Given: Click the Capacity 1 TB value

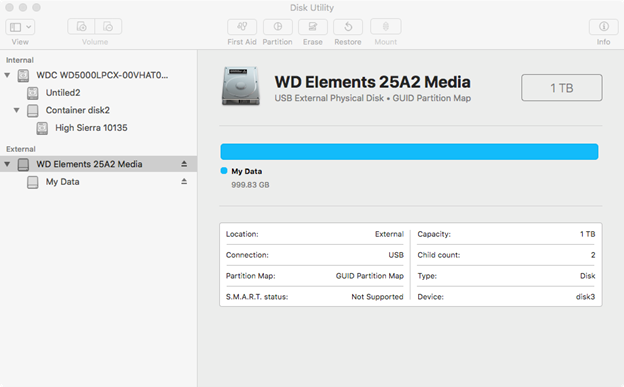Looking at the screenshot, I should (587, 234).
